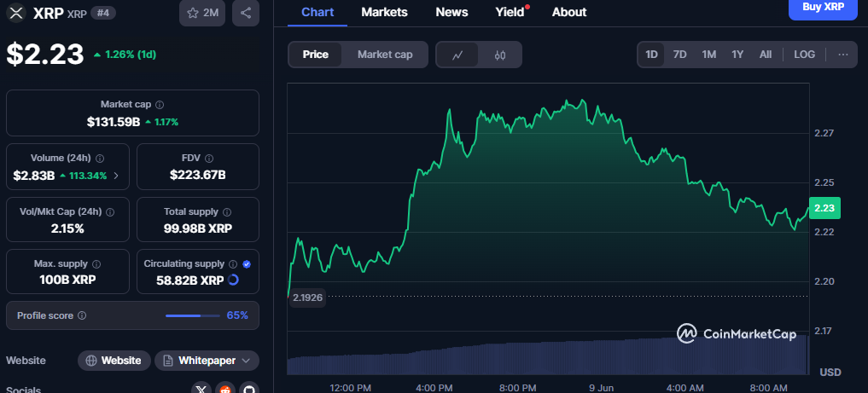The height and width of the screenshot is (393, 868).
Task: Click the USD currency label
Action: (830, 373)
